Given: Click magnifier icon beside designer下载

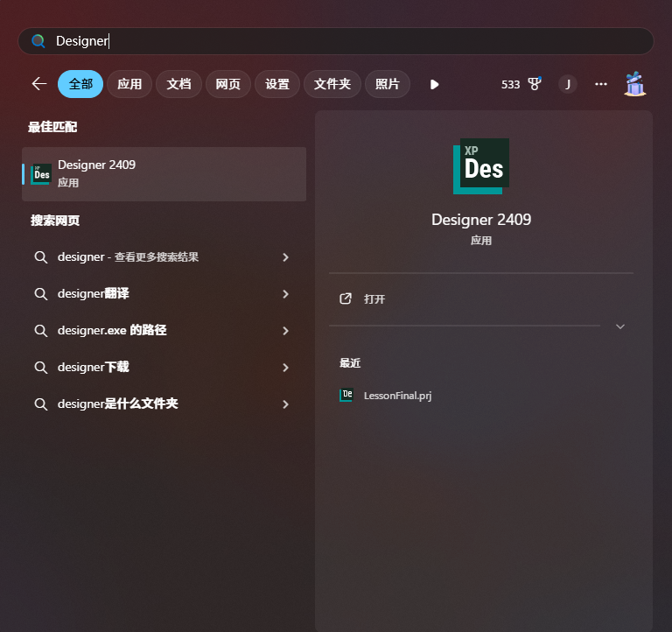Looking at the screenshot, I should 41,368.
